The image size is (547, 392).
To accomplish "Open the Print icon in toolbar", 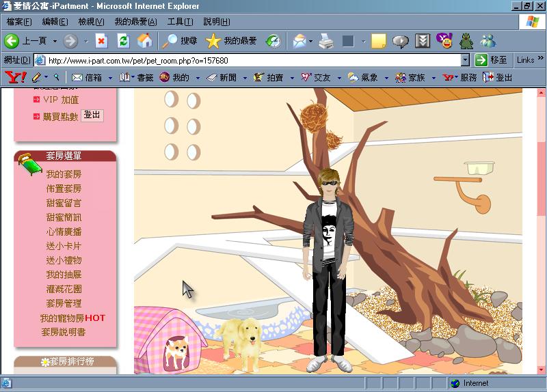I will click(326, 41).
